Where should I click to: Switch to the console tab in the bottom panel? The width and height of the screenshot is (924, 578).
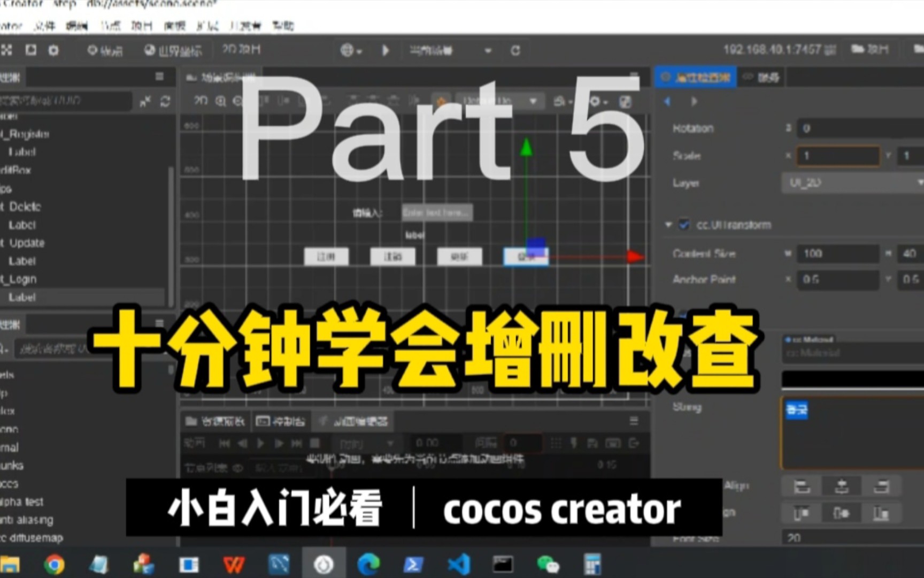point(282,421)
